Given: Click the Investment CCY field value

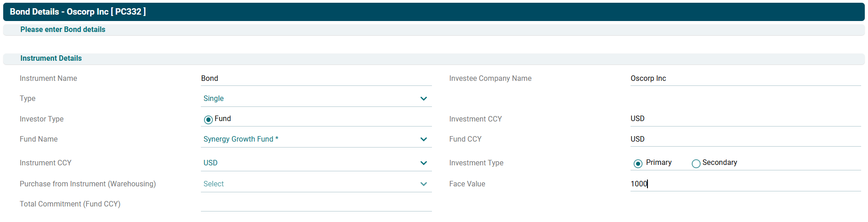Looking at the screenshot, I should click(745, 119).
